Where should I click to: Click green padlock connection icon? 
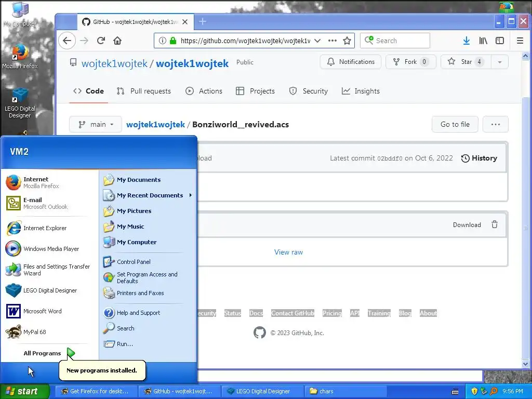pos(173,41)
